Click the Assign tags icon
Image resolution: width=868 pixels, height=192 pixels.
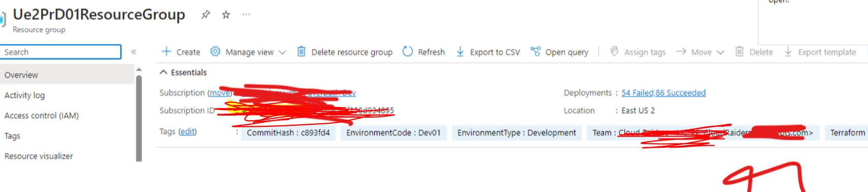tap(614, 51)
